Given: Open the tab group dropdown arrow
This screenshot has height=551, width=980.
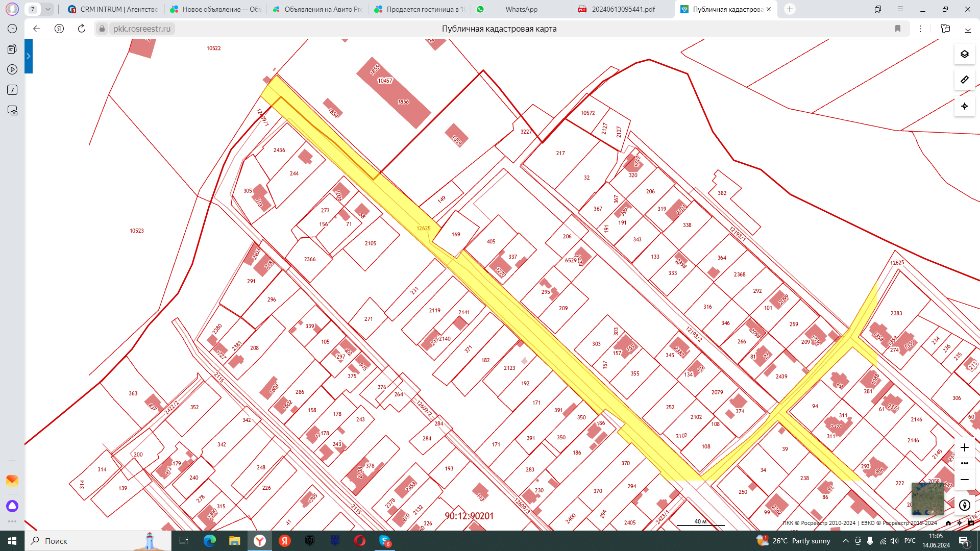Looking at the screenshot, I should [x=47, y=9].
